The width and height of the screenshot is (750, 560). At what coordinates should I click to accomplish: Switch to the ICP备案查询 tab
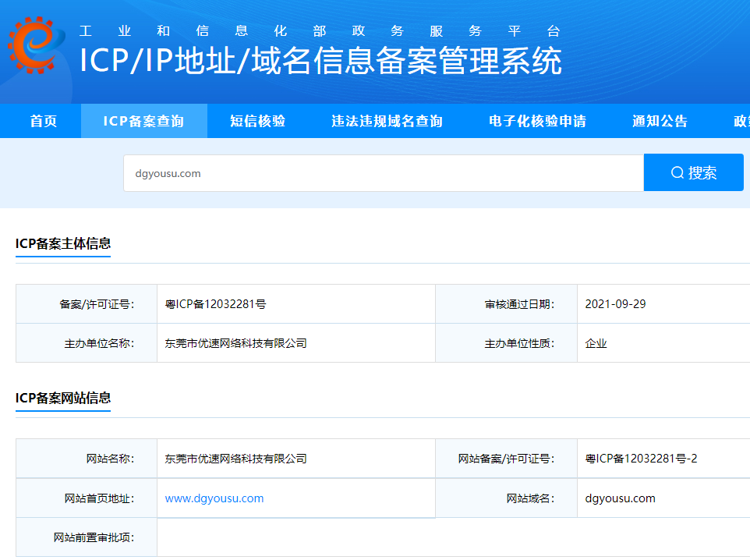pyautogui.click(x=144, y=121)
